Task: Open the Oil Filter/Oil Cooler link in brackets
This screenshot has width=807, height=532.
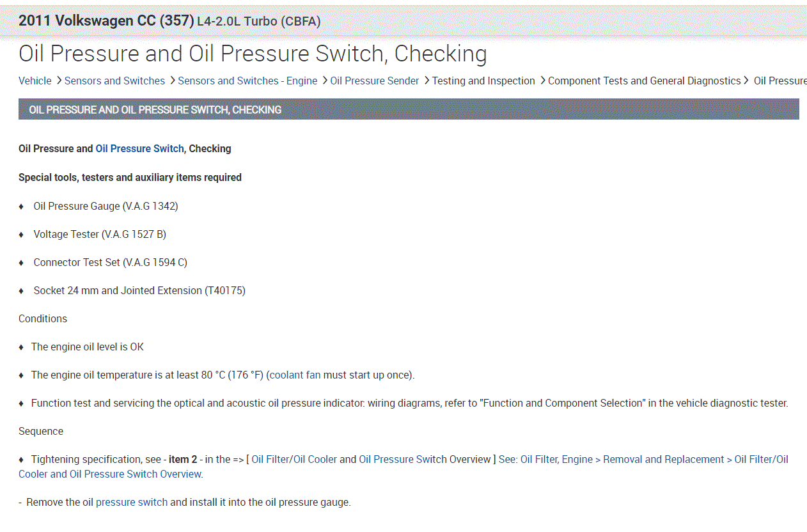Action: [294, 459]
